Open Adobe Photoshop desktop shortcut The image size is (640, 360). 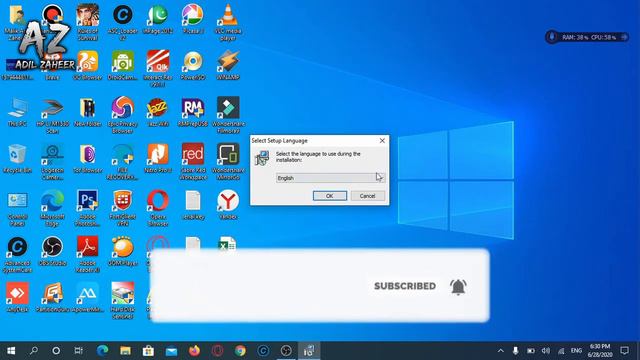(x=87, y=209)
